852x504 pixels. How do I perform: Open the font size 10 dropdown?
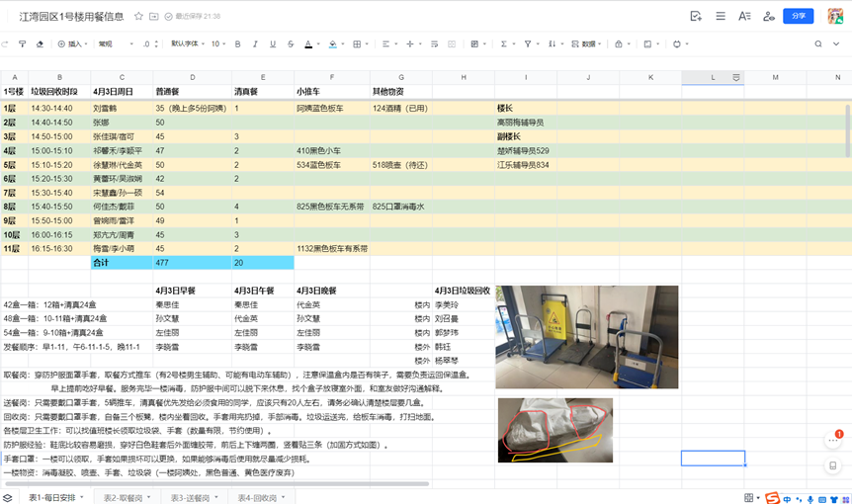[x=218, y=44]
